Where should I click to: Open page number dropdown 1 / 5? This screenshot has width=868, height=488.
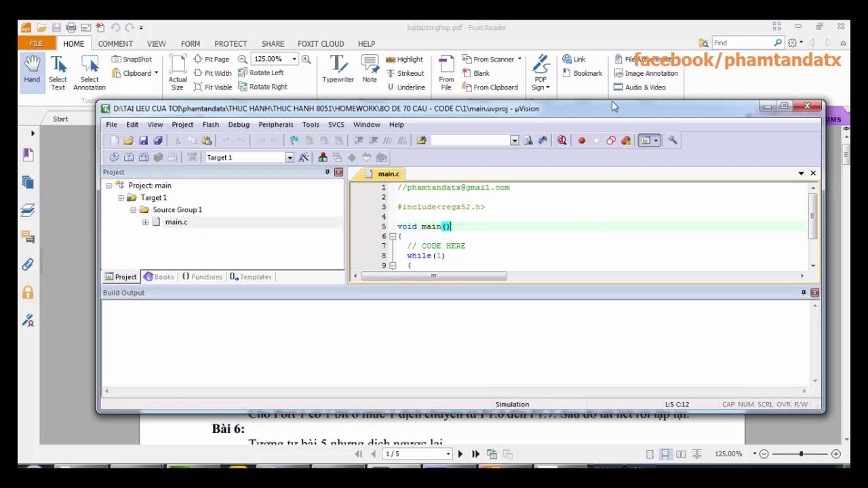(x=448, y=454)
